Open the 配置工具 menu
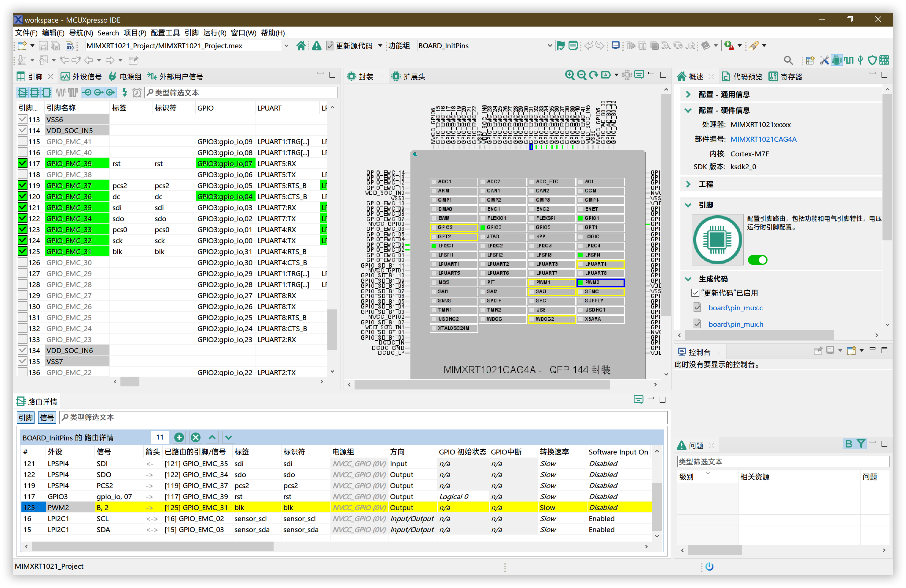Screen dimensions: 906x588 tap(165, 33)
